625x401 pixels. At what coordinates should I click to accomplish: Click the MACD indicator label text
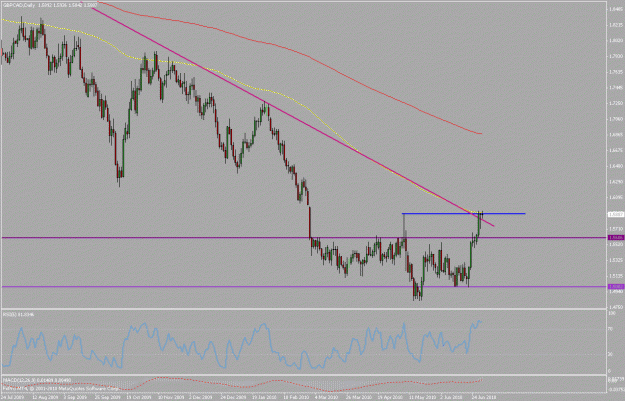coord(37,382)
